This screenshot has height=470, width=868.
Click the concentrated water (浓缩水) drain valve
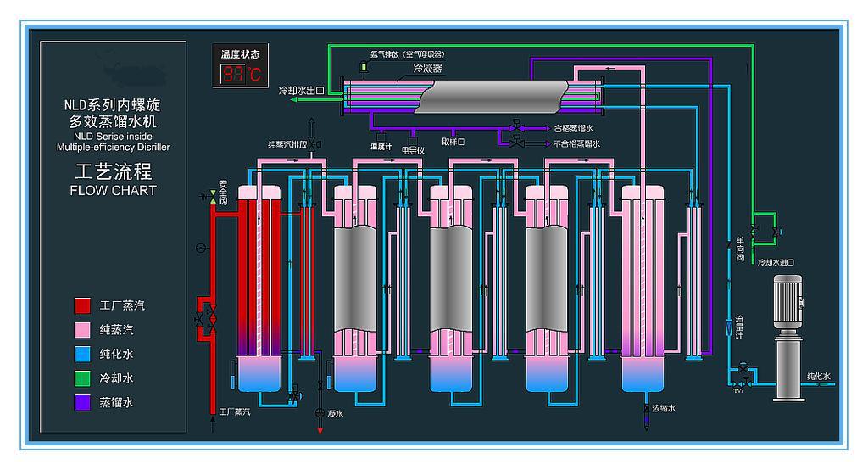(x=645, y=409)
